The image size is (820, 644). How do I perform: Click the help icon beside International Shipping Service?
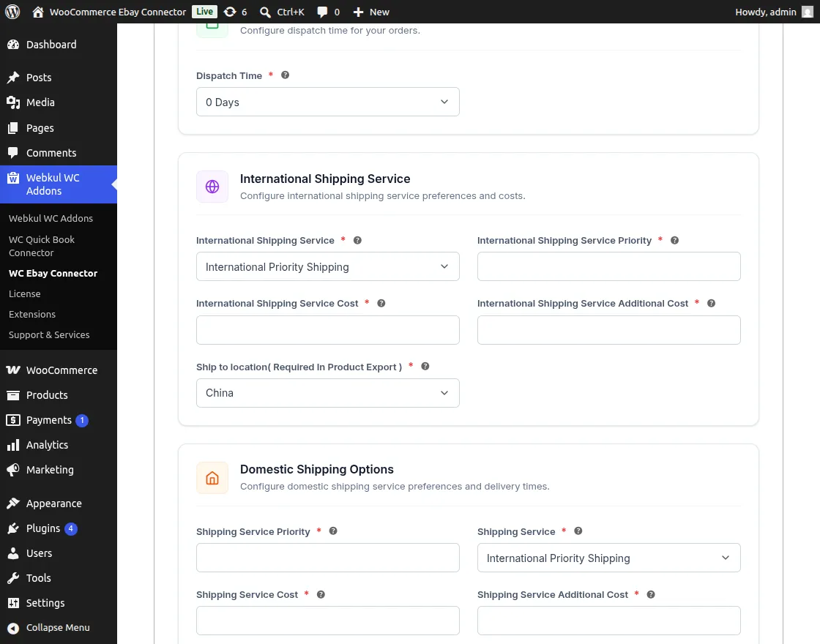357,241
